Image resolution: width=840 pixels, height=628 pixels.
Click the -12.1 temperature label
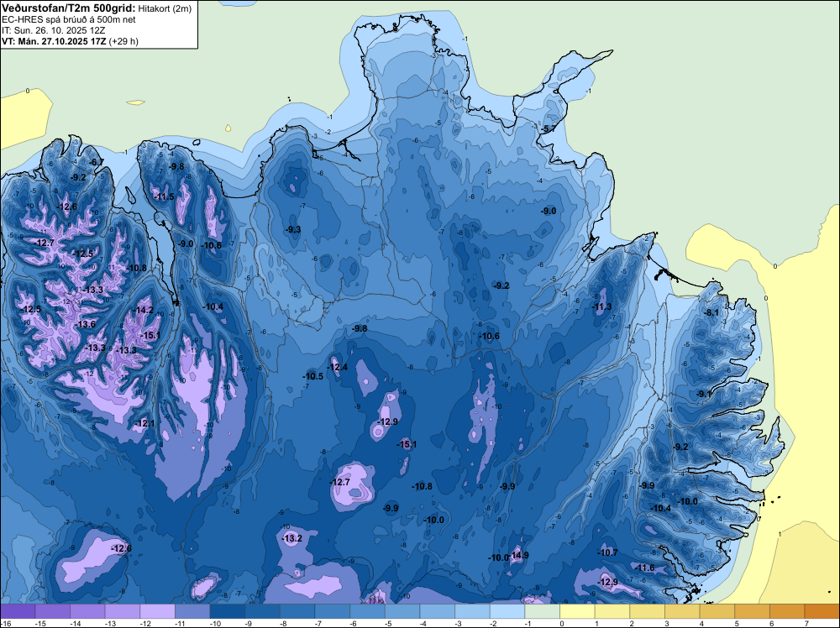[x=145, y=423]
